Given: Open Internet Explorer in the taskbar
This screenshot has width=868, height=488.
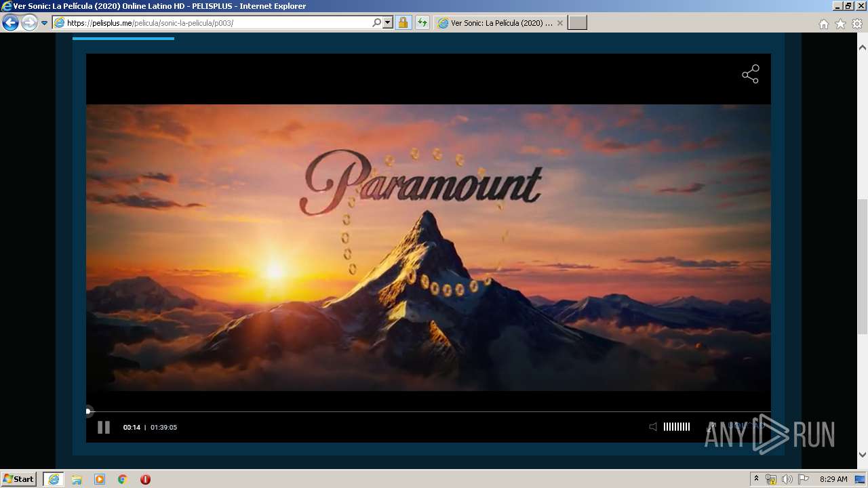Looking at the screenshot, I should click(x=53, y=479).
